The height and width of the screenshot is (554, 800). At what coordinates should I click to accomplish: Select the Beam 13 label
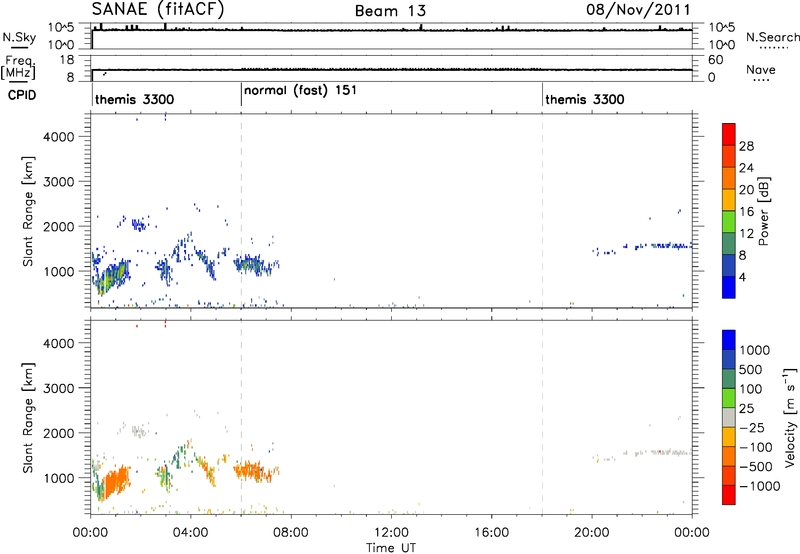tap(390, 11)
